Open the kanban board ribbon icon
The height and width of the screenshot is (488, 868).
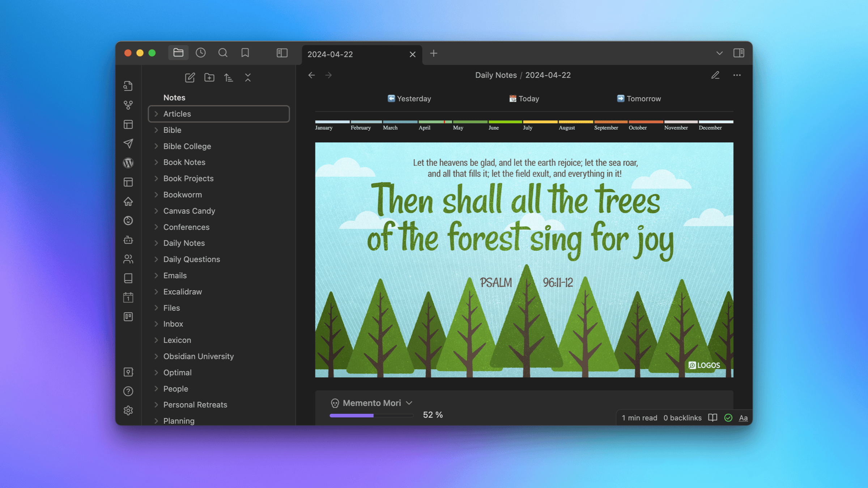pyautogui.click(x=128, y=317)
